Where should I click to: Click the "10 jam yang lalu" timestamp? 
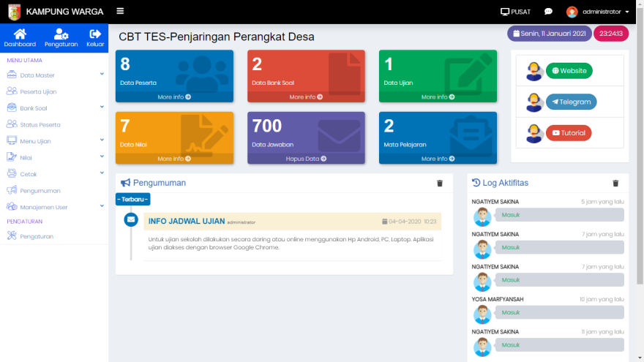602,299
